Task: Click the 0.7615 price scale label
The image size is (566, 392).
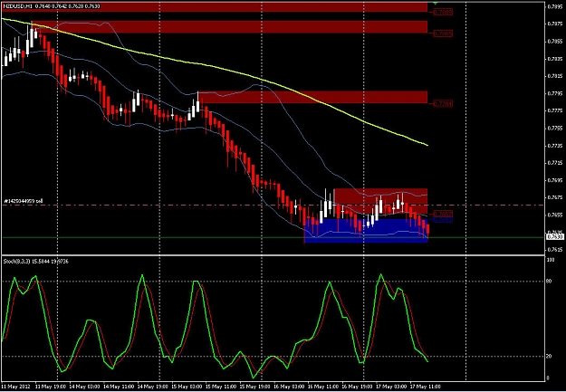Action: (x=555, y=250)
